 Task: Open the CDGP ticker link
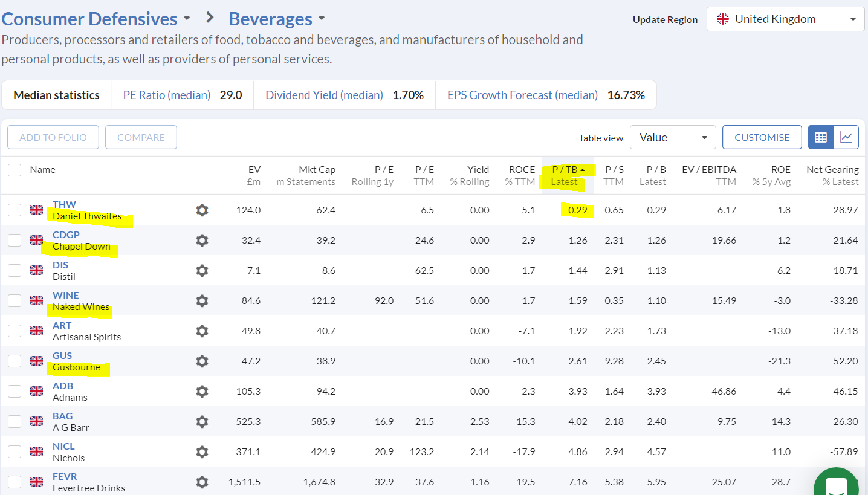66,235
